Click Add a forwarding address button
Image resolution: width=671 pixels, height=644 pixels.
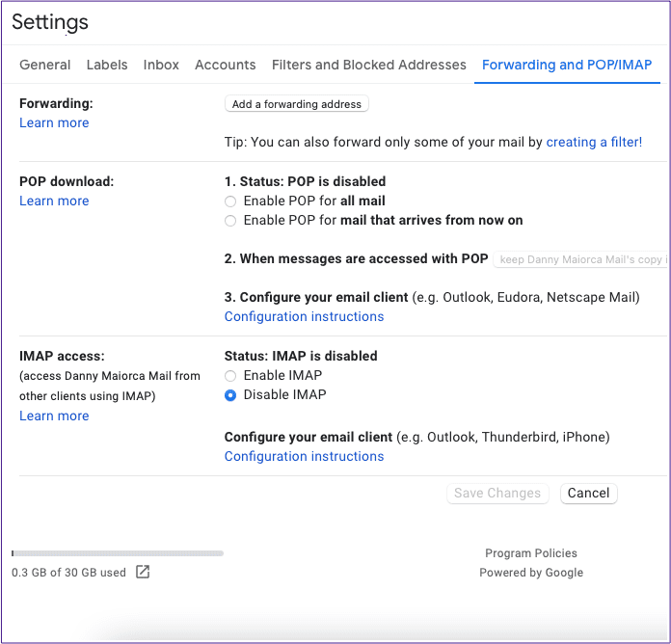point(297,104)
